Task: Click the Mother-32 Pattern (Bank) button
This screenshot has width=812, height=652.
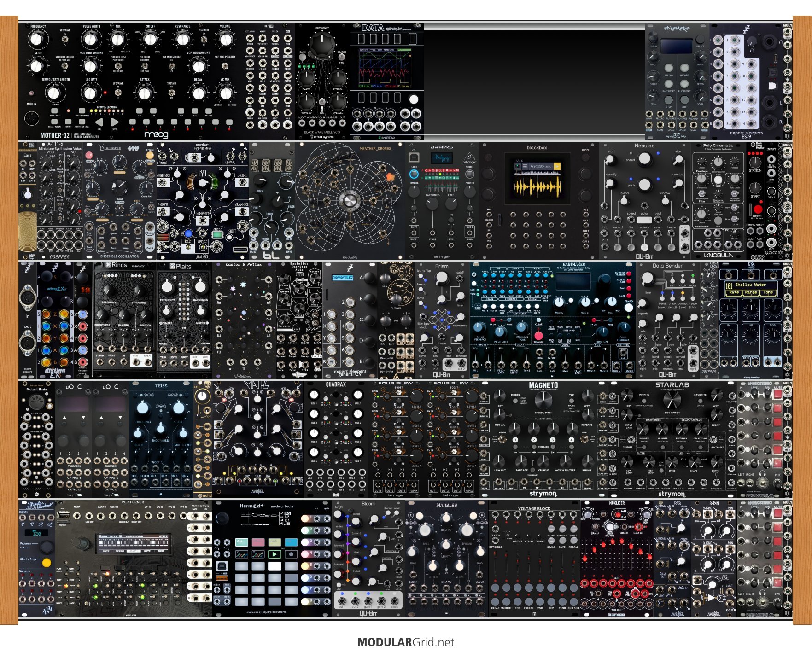Action: (x=82, y=111)
